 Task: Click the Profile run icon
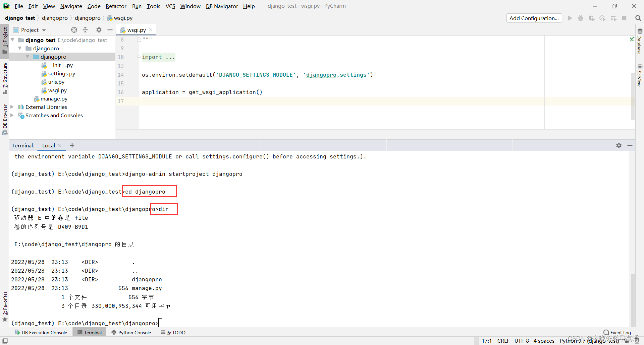(x=602, y=18)
